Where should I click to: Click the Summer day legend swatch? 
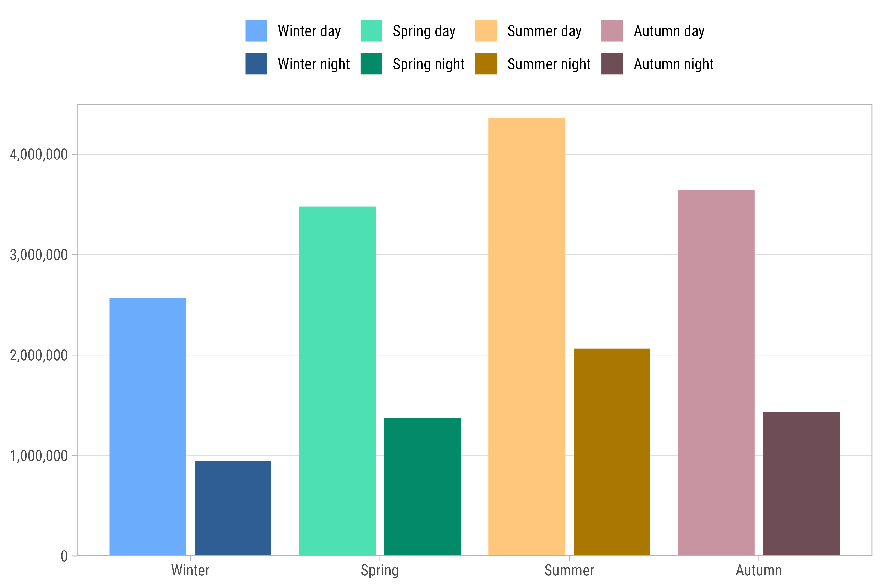(486, 31)
